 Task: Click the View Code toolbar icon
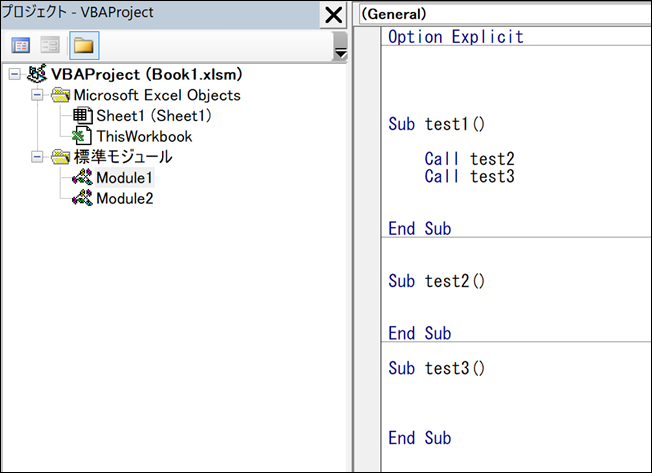pyautogui.click(x=20, y=45)
